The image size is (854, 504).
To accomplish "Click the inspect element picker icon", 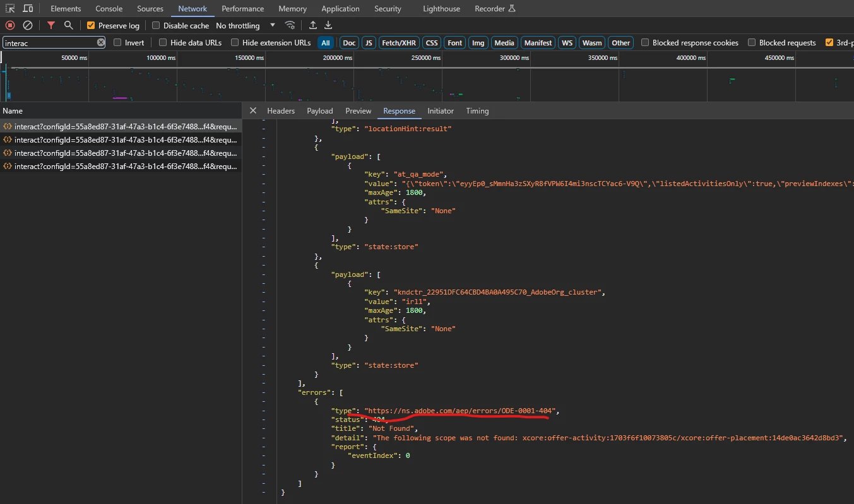I will pyautogui.click(x=11, y=9).
